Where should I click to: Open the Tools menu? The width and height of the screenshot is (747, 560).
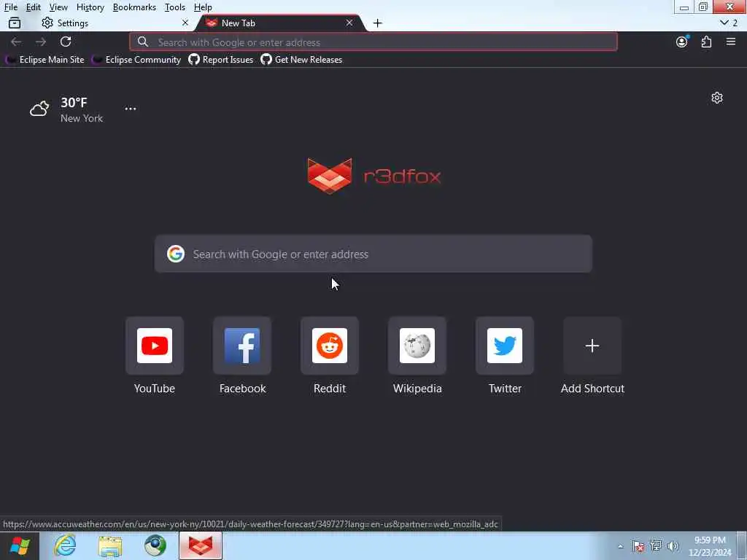coord(175,7)
